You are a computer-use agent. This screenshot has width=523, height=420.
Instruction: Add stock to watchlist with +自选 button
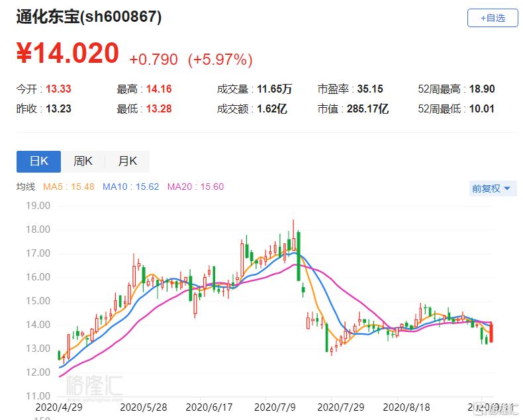click(x=493, y=18)
